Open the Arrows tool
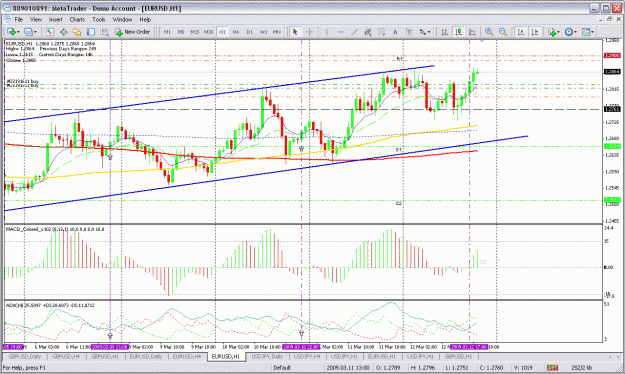The width and height of the screenshot is (625, 374). point(422,31)
